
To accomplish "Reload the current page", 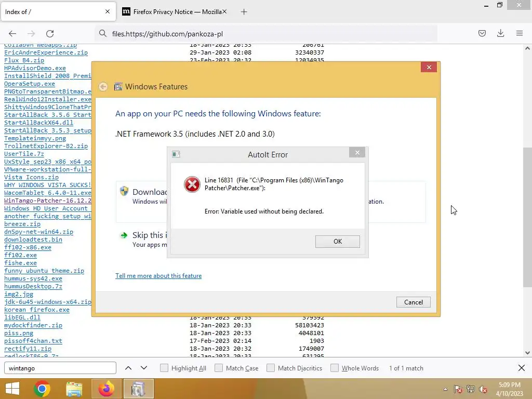I will click(x=50, y=34).
